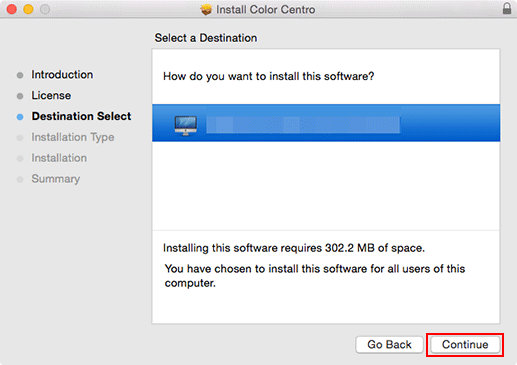Select the highlighted blue destination row

tap(326, 123)
